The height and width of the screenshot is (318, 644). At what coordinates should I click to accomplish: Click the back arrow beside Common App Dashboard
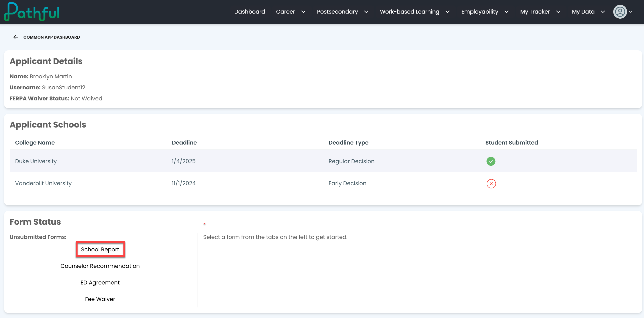coord(16,37)
